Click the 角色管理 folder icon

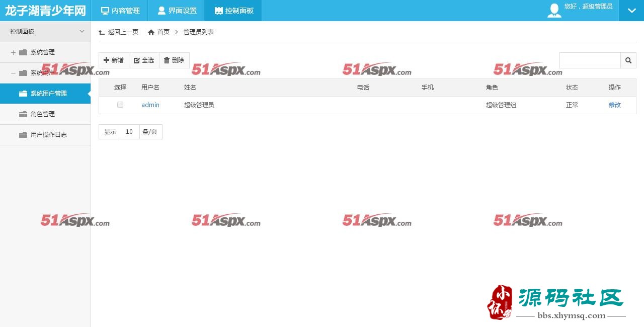click(x=23, y=114)
